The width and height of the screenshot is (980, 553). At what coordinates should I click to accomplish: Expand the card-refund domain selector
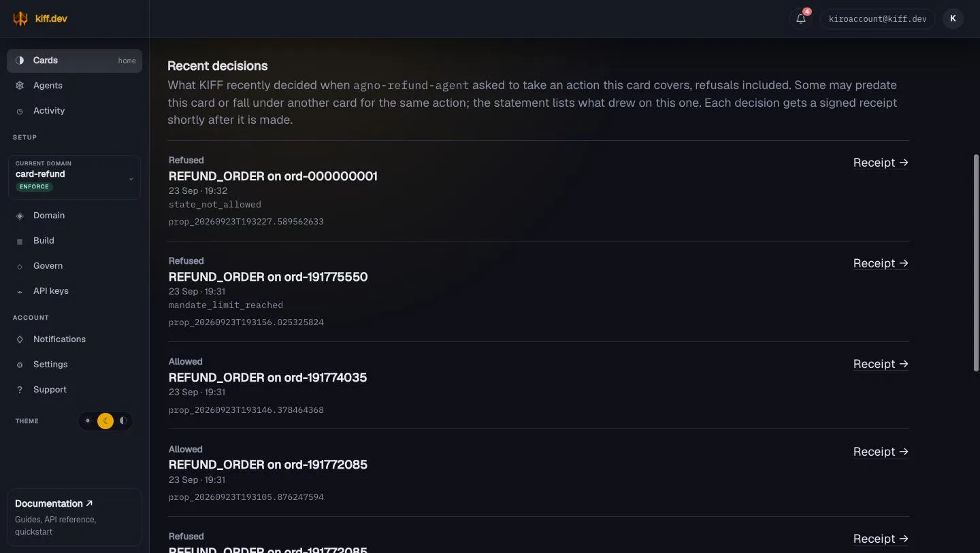click(74, 178)
